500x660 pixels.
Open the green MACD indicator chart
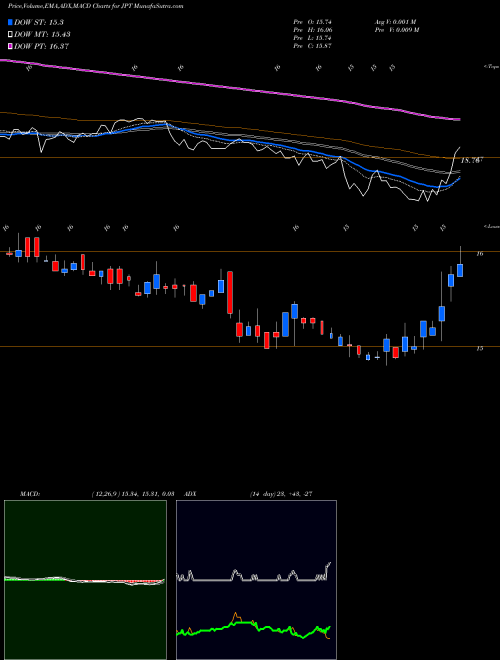(x=85, y=580)
